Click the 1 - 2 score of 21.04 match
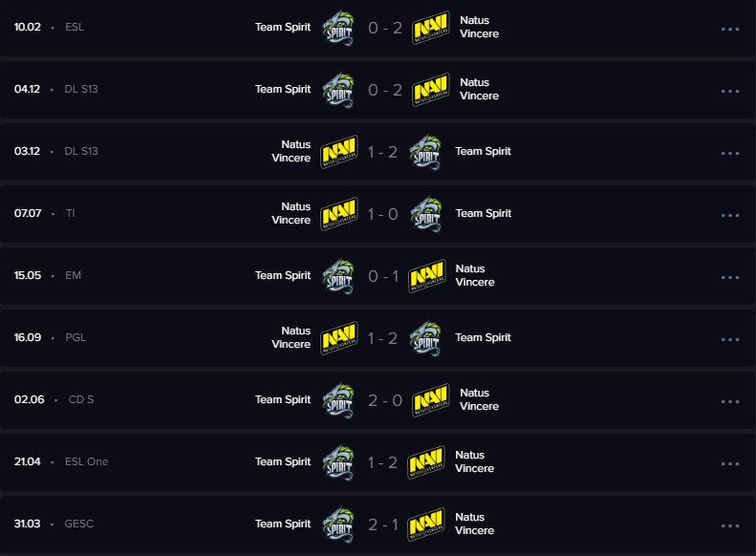756x556 pixels. (382, 462)
